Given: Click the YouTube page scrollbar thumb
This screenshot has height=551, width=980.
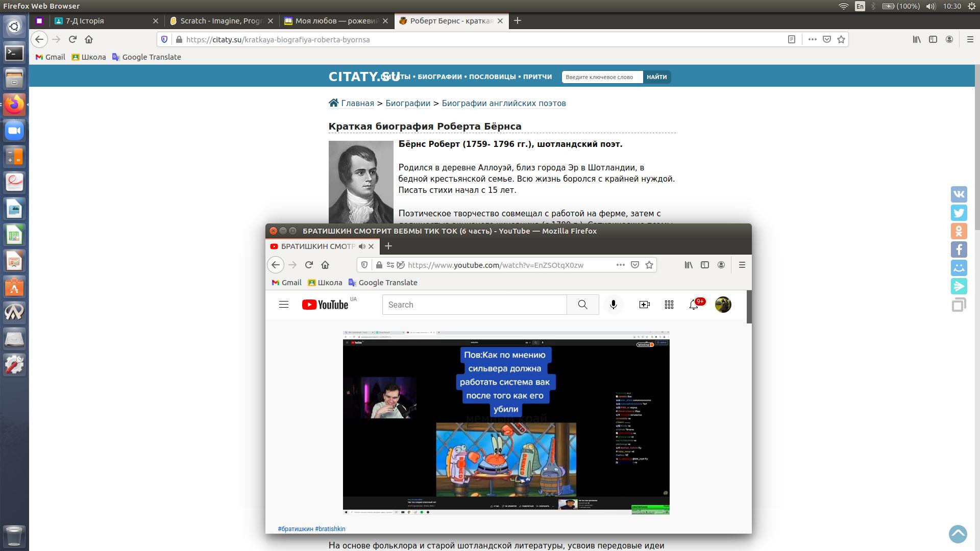Looking at the screenshot, I should (x=749, y=307).
